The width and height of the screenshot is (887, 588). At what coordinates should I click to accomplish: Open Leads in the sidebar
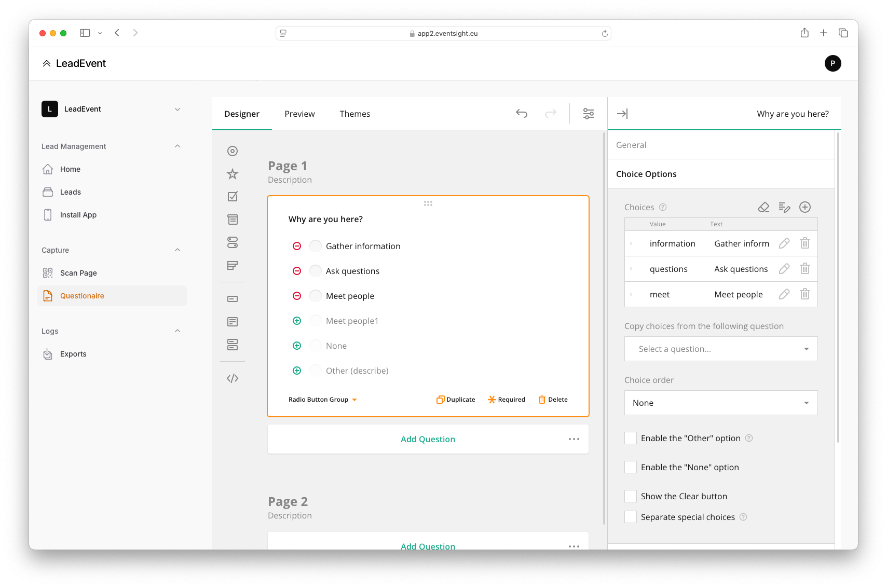[x=71, y=192]
